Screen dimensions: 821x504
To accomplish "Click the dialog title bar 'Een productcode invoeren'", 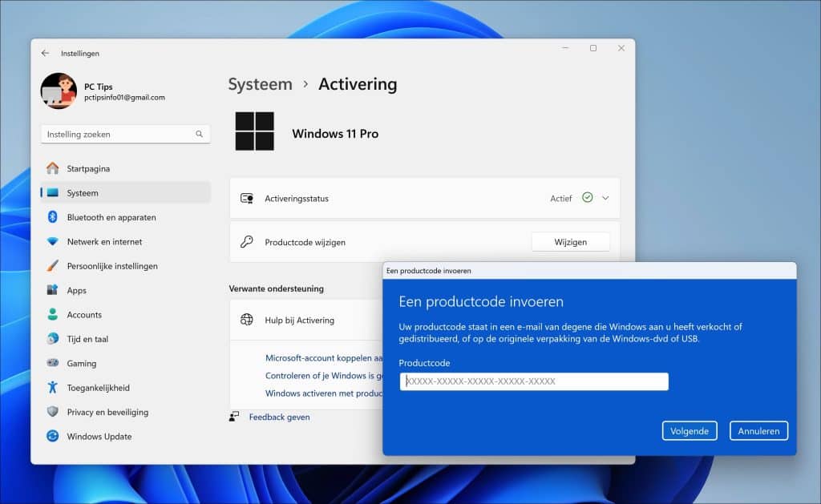I will tap(589, 271).
